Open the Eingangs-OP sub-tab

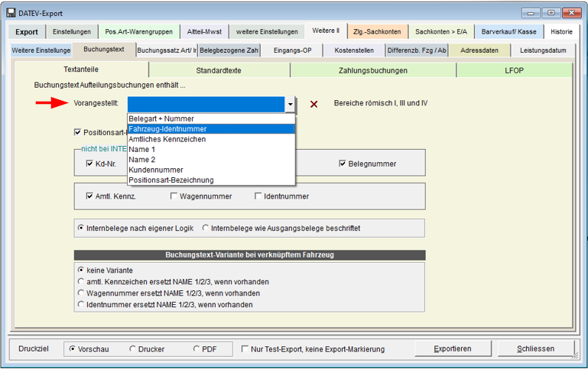pyautogui.click(x=293, y=50)
